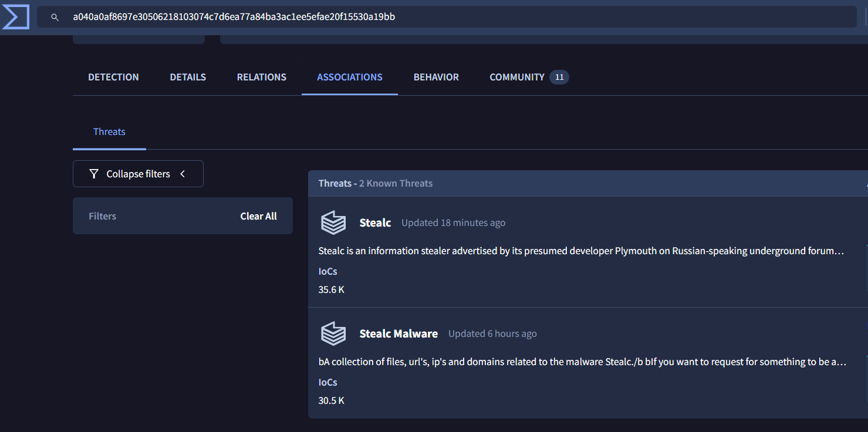Viewport: 868px width, 432px height.
Task: Select the ASSOCIATIONS tab
Action: pyautogui.click(x=350, y=77)
